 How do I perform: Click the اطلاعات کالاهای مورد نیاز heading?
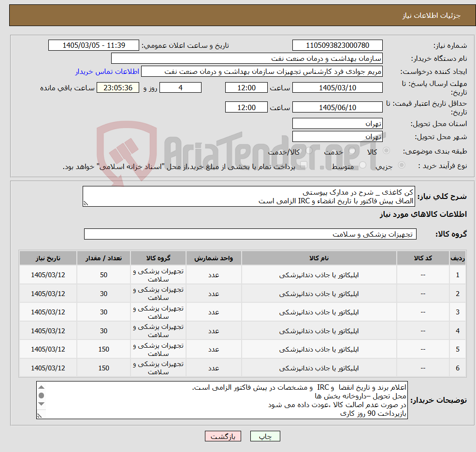point(423,214)
